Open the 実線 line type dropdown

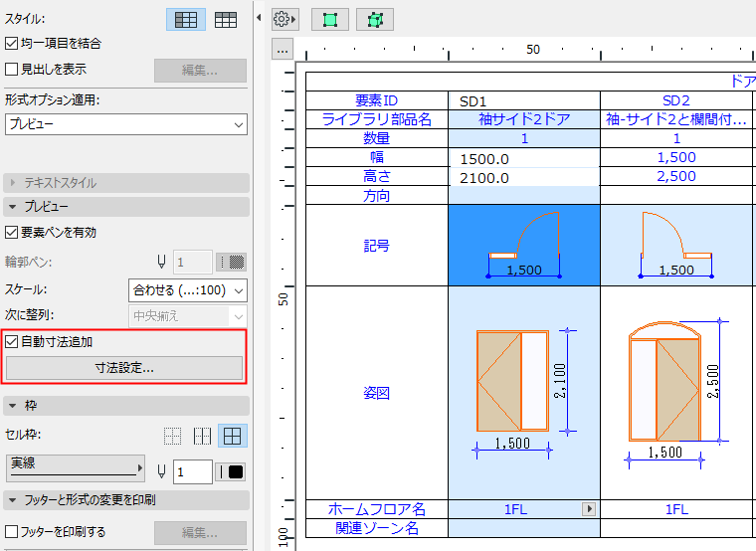coord(76,467)
